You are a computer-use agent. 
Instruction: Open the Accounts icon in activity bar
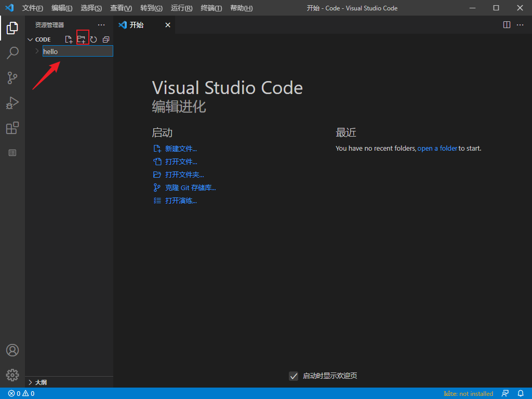12,350
